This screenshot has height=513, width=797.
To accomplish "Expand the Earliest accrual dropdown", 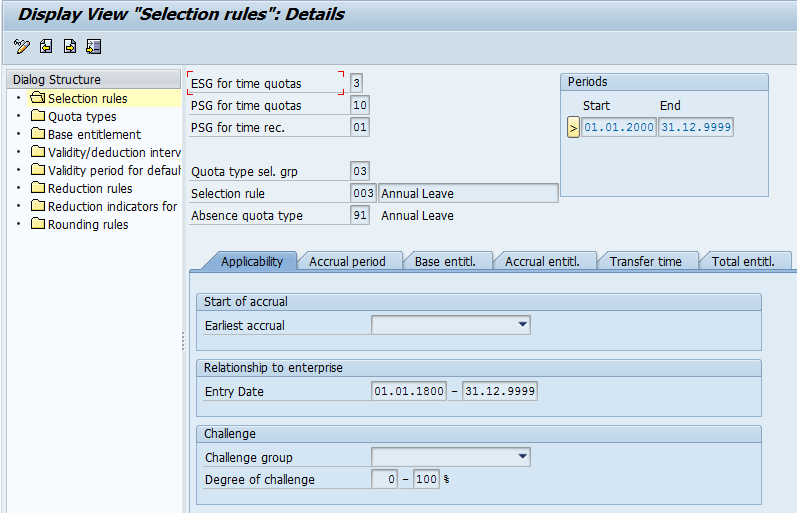I will (522, 325).
